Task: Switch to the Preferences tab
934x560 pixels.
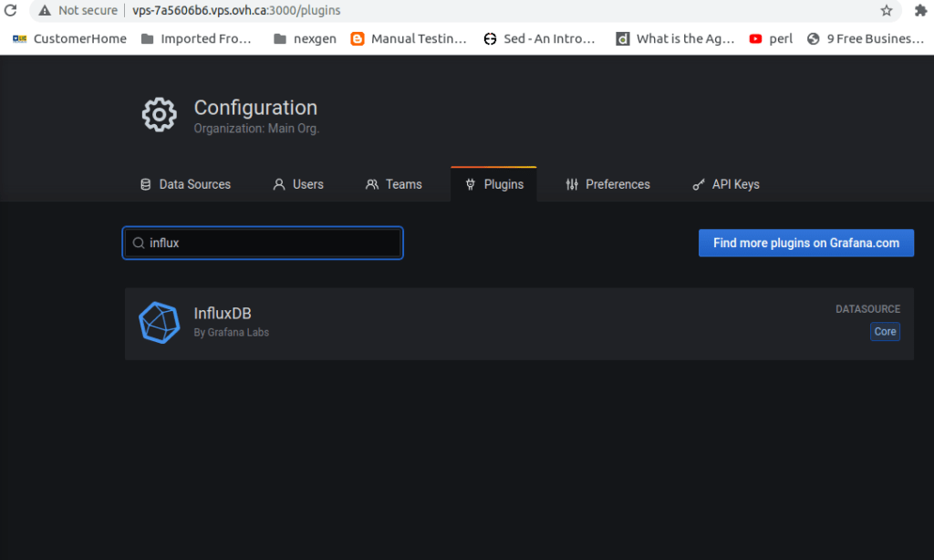Action: click(607, 184)
